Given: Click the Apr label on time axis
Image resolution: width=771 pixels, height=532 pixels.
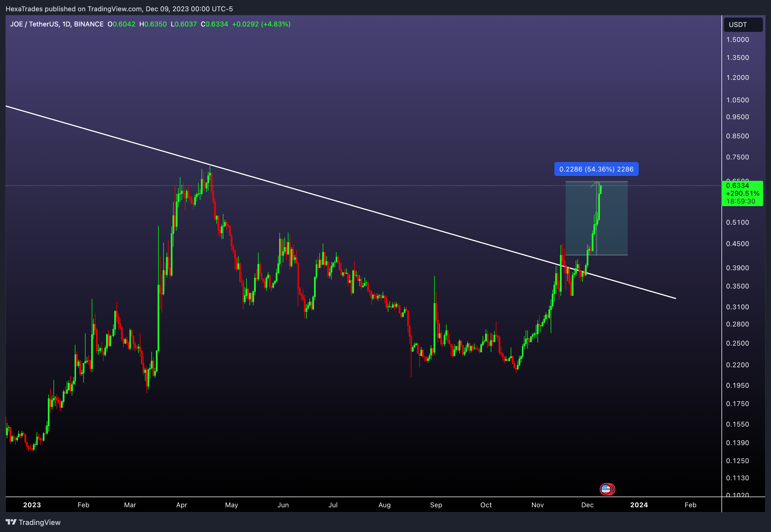Looking at the screenshot, I should (x=181, y=505).
